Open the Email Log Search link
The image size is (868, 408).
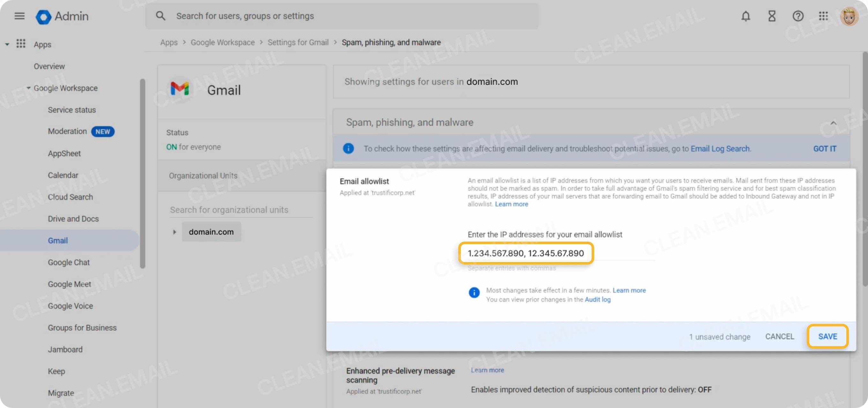(721, 149)
